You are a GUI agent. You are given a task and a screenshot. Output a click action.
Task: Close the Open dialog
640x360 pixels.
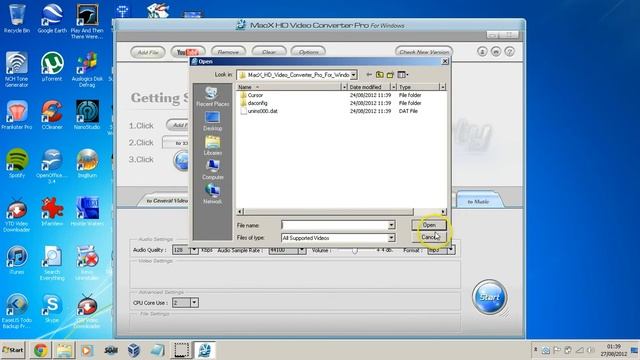(445, 61)
